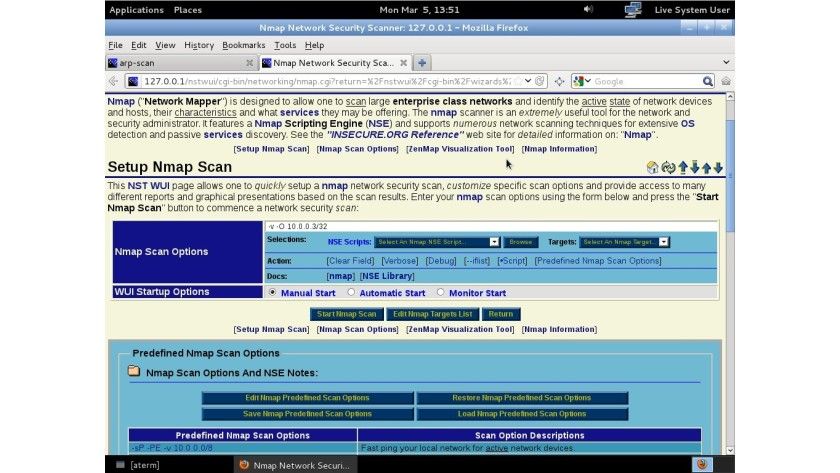Click the Browse button for NSE scripts
The width and height of the screenshot is (840, 473).
click(520, 242)
